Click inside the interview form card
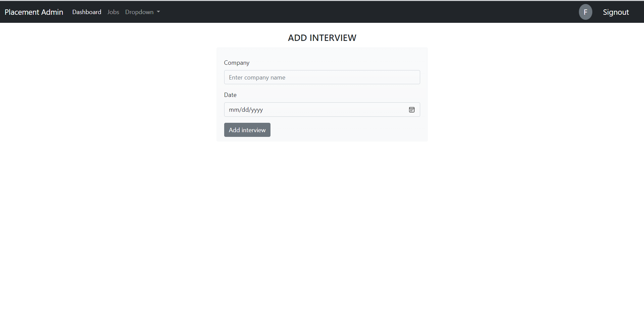This screenshot has width=644, height=312. 322,94
